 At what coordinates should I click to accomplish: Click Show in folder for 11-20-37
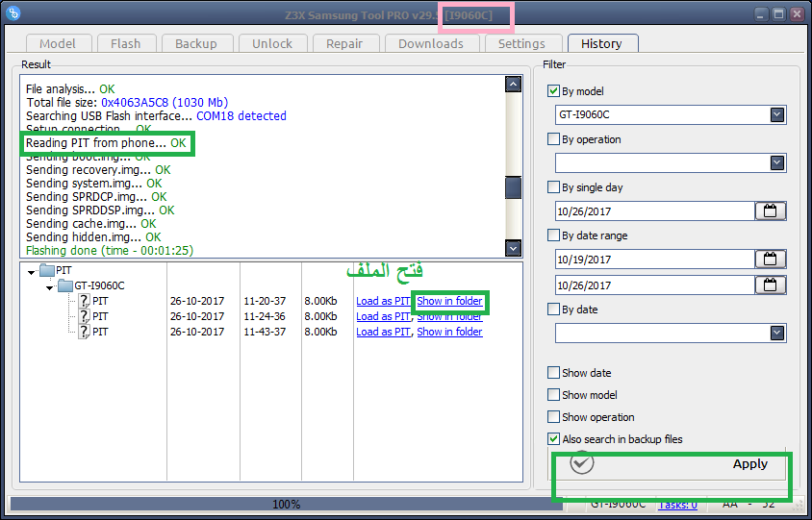tap(449, 301)
